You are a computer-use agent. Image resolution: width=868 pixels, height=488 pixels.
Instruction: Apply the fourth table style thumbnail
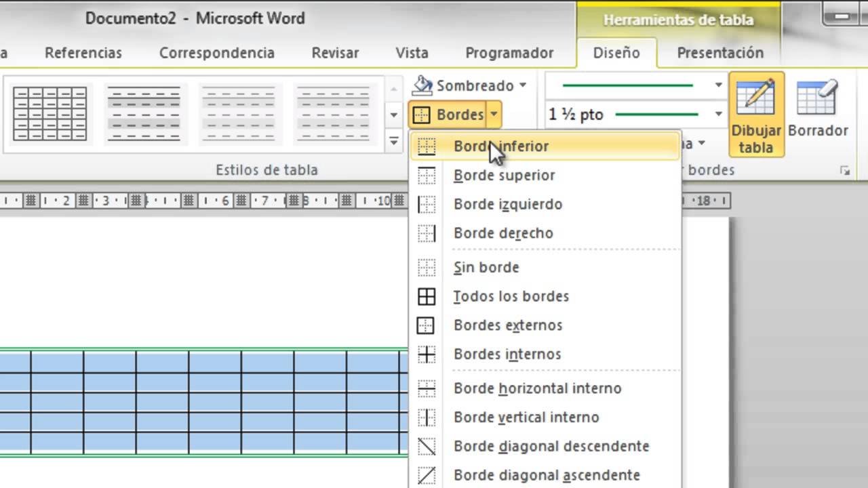(336, 113)
